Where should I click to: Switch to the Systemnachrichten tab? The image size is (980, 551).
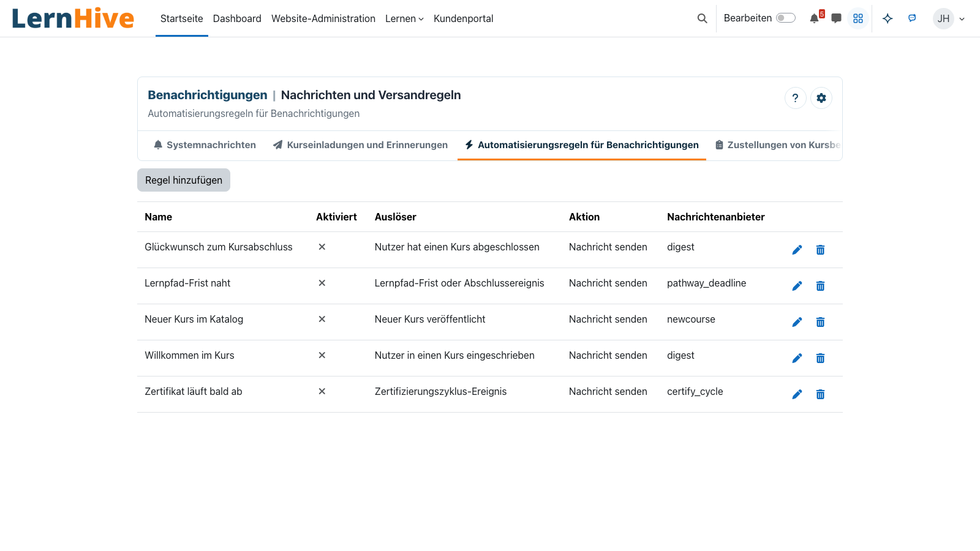pyautogui.click(x=205, y=145)
